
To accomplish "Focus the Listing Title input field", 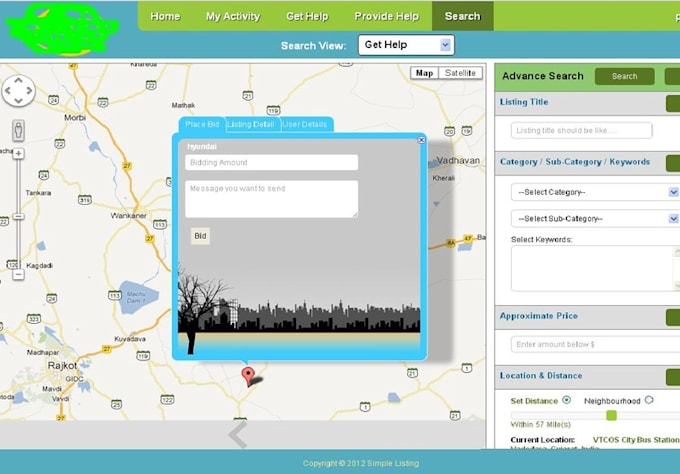I will pos(582,131).
